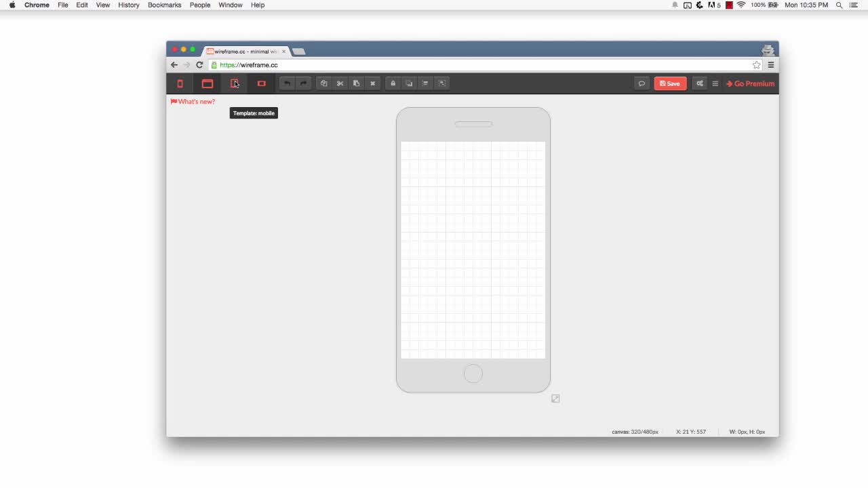Open a new tab button
This screenshot has width=868, height=488.
pos(299,52)
